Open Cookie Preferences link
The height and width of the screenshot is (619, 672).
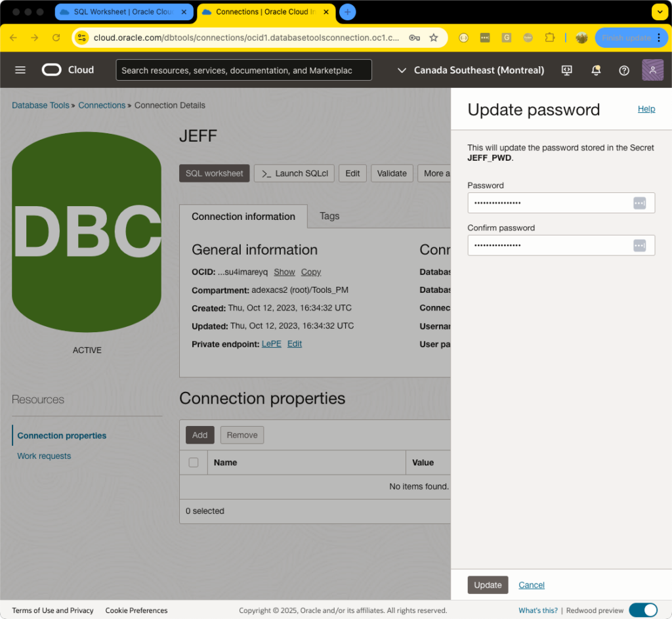[x=136, y=610]
